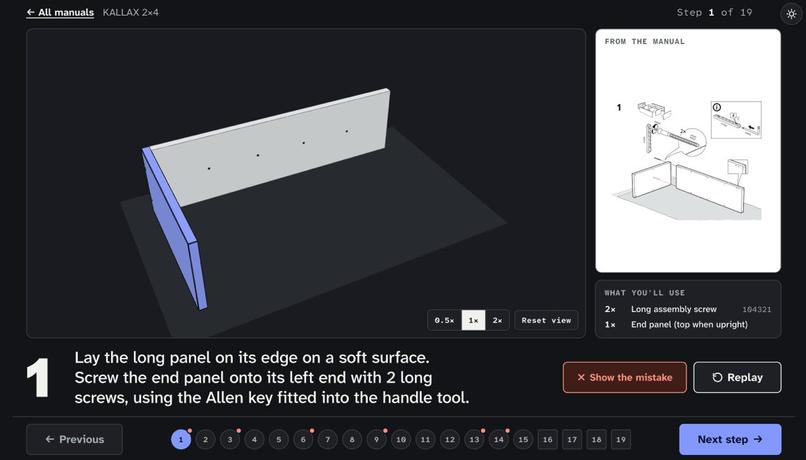The image size is (806, 460).
Task: Jump to step 6
Action: [x=303, y=439]
